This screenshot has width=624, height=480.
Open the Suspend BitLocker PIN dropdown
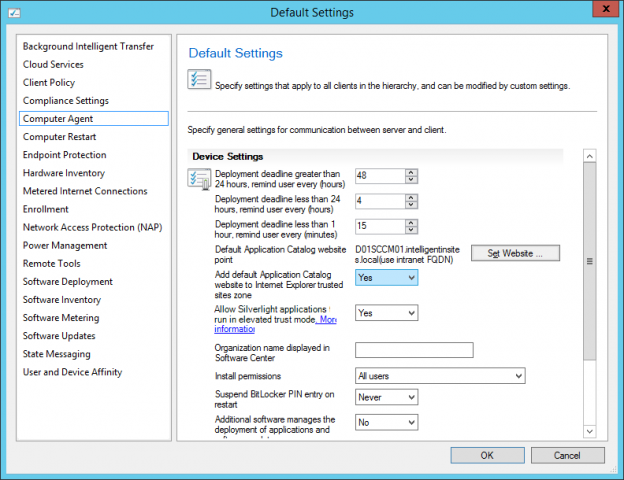[386, 397]
